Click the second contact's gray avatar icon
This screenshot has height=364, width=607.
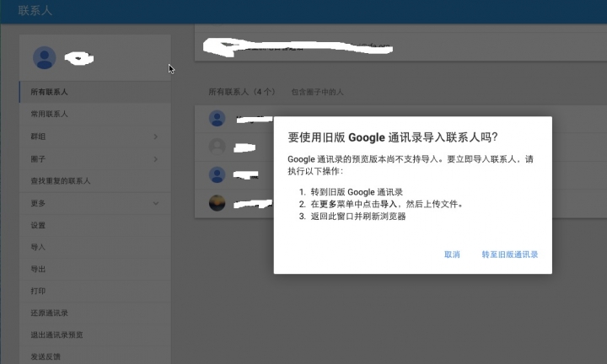(x=218, y=147)
